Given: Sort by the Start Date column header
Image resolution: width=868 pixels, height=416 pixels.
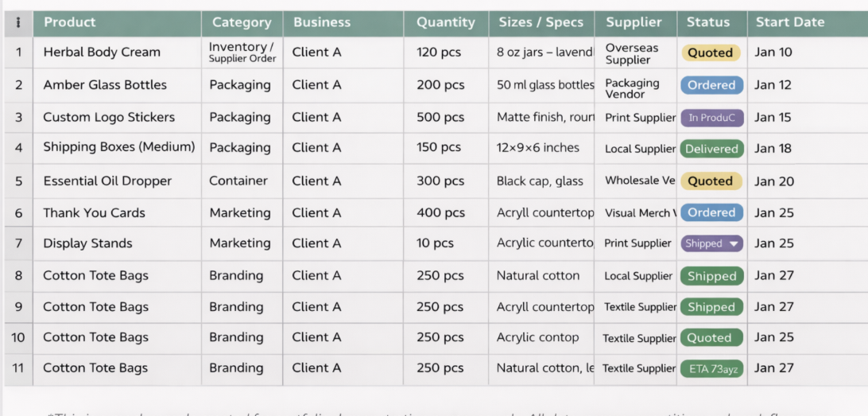Looking at the screenshot, I should (x=789, y=22).
